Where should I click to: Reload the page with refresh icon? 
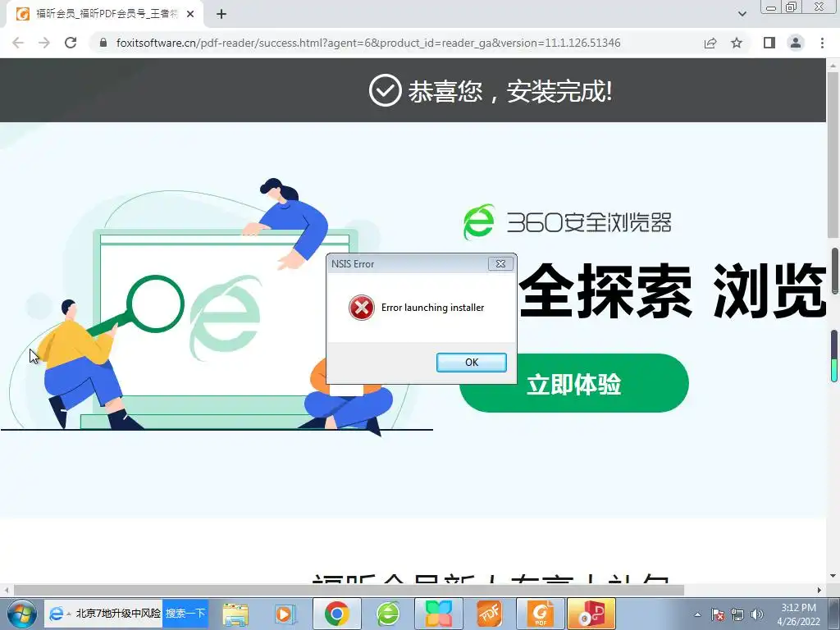coord(71,43)
